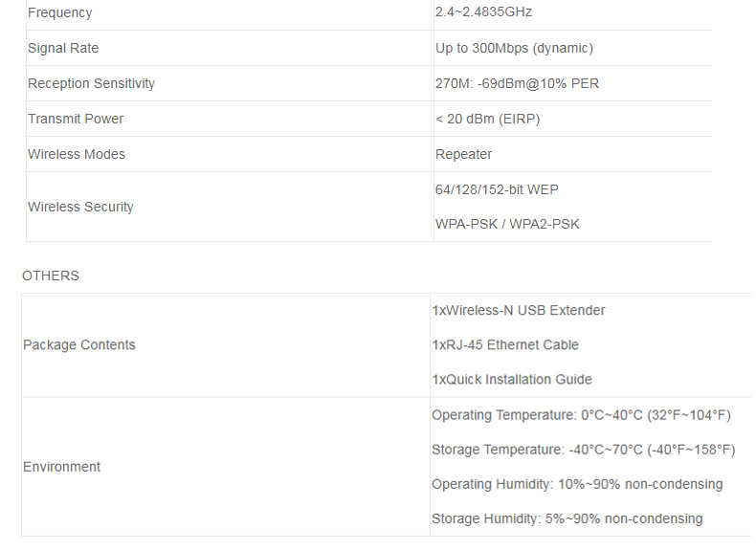Click the OTHERS section heading
The width and height of the screenshot is (756, 551).
click(x=51, y=275)
